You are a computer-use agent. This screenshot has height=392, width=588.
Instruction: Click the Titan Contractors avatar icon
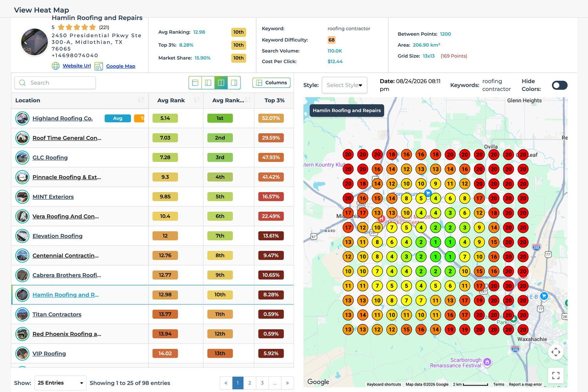click(22, 314)
